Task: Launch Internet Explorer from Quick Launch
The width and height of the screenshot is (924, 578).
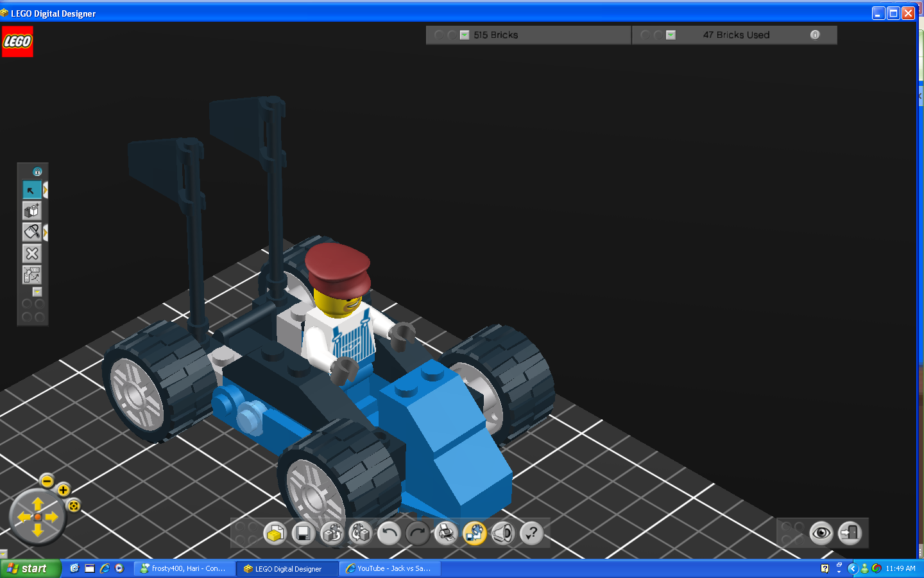Action: 105,568
